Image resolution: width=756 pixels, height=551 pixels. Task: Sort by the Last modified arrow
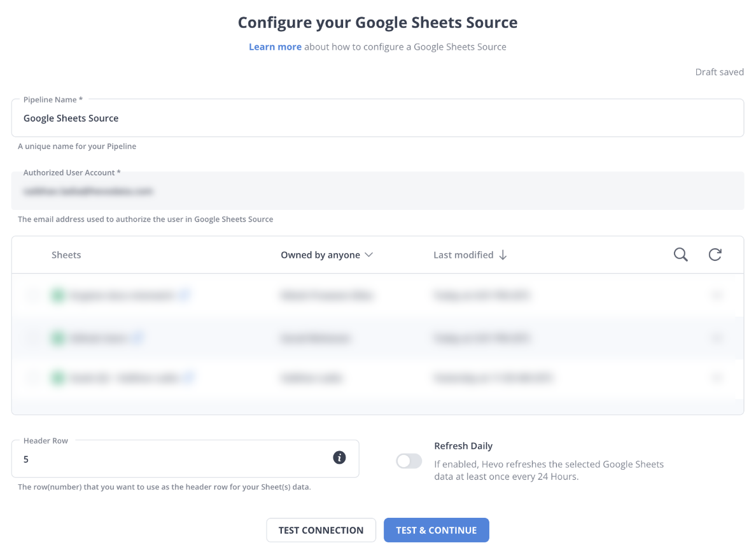pyautogui.click(x=503, y=255)
